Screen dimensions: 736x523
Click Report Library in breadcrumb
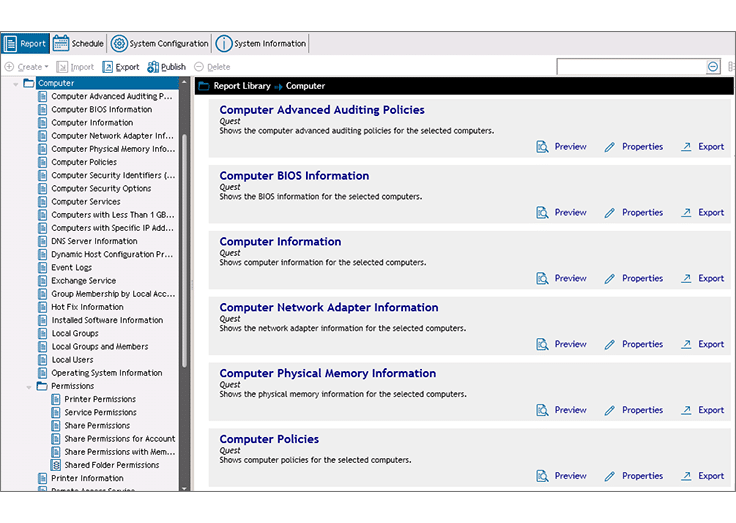(242, 86)
